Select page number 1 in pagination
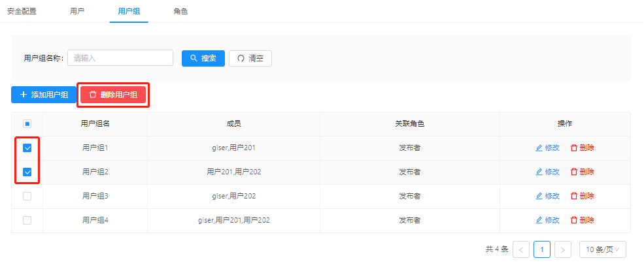The width and height of the screenshot is (644, 269). click(x=542, y=249)
